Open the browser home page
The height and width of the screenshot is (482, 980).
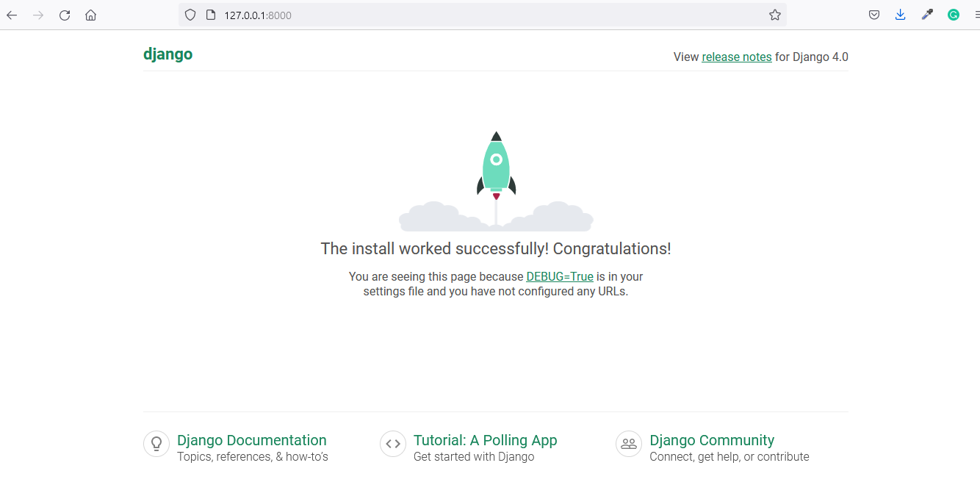tap(91, 15)
